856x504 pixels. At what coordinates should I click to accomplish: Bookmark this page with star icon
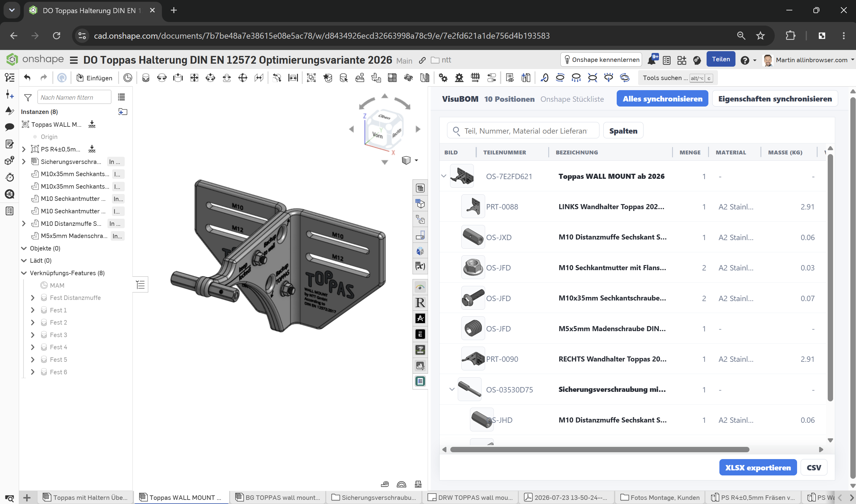(760, 36)
